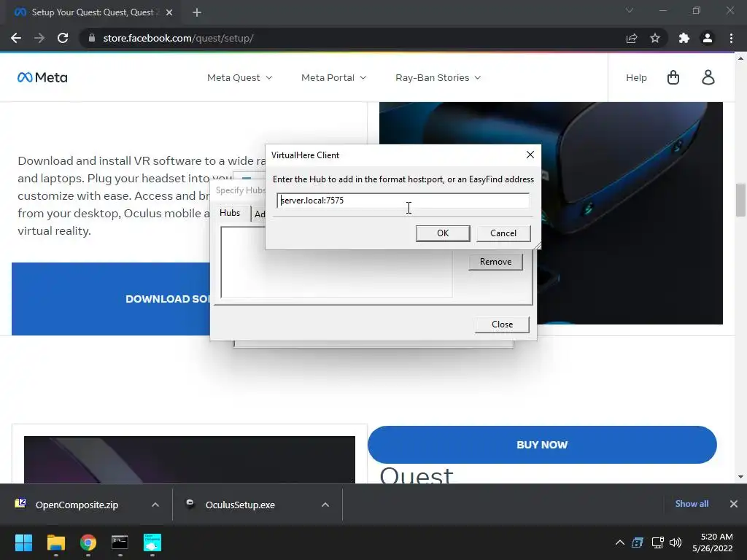Click the share page icon in address bar
Image resolution: width=747 pixels, height=560 pixels.
click(x=632, y=38)
